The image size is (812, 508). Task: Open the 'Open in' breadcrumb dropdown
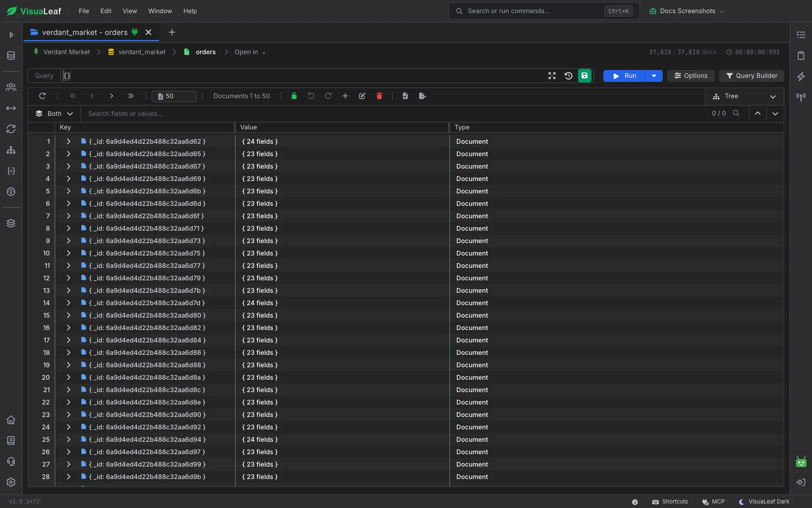click(x=250, y=52)
